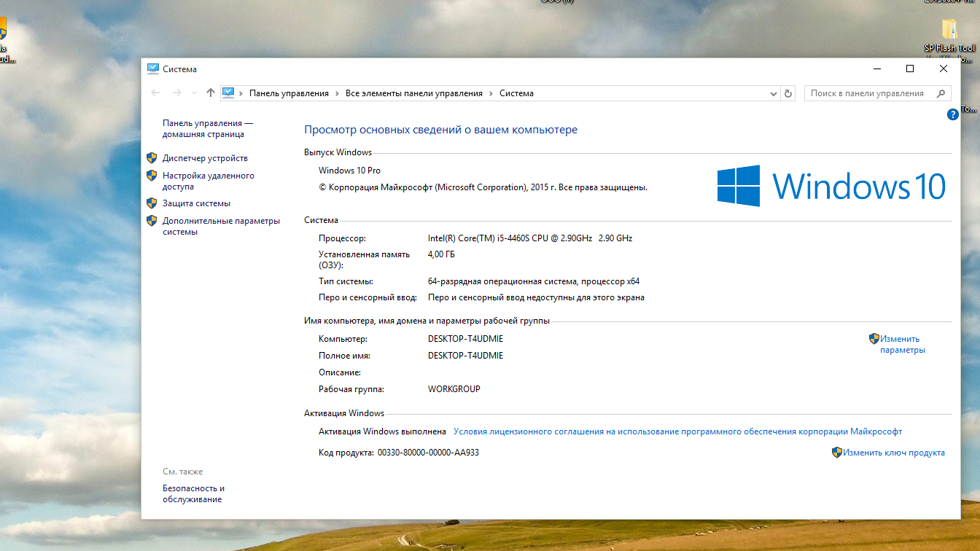Click the Windows 10 logo image
The image size is (980, 551).
tap(831, 186)
